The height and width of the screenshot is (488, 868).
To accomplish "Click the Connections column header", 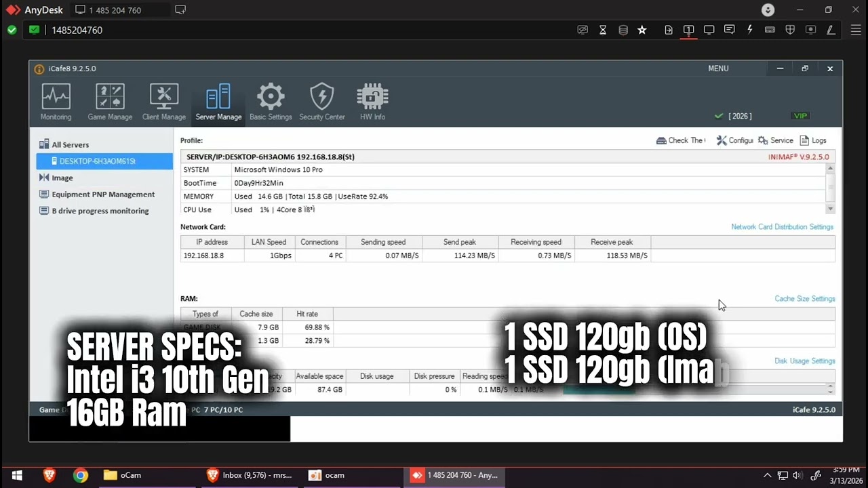I will tap(319, 242).
